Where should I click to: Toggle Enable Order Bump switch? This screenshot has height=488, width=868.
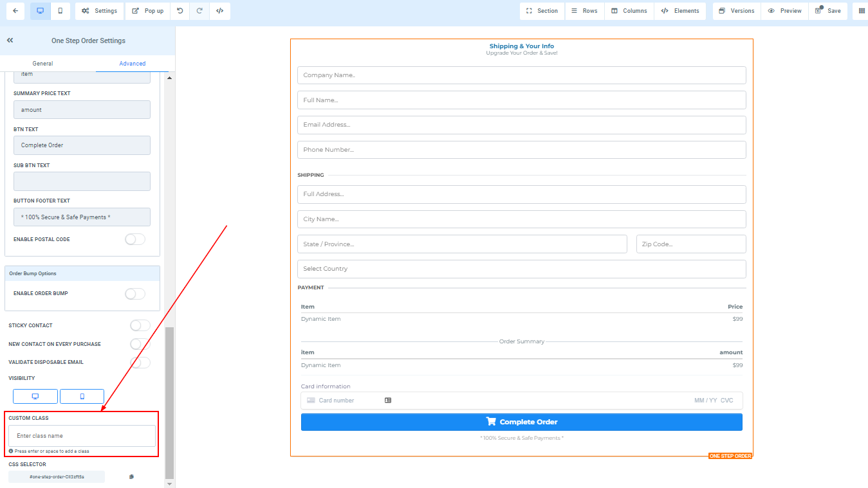coord(135,294)
